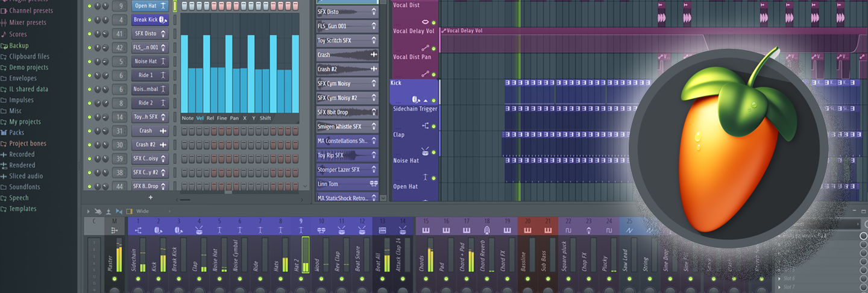Click the keyboard icon on Chords mixer track 15
The height and width of the screenshot is (293, 868).
point(426,230)
